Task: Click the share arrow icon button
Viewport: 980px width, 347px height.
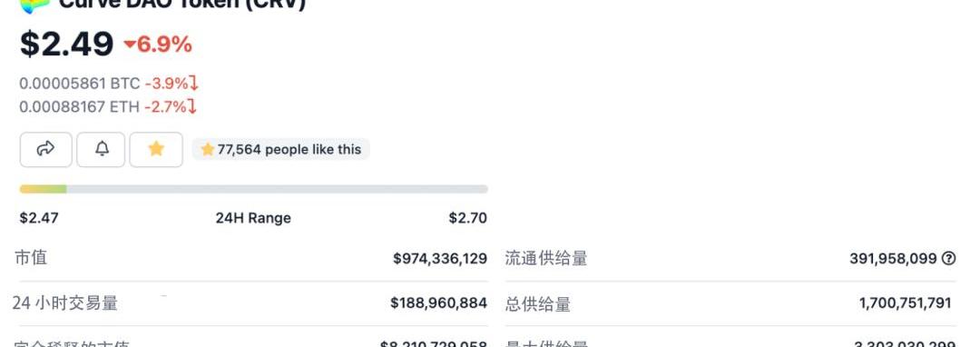Action: pos(45,150)
